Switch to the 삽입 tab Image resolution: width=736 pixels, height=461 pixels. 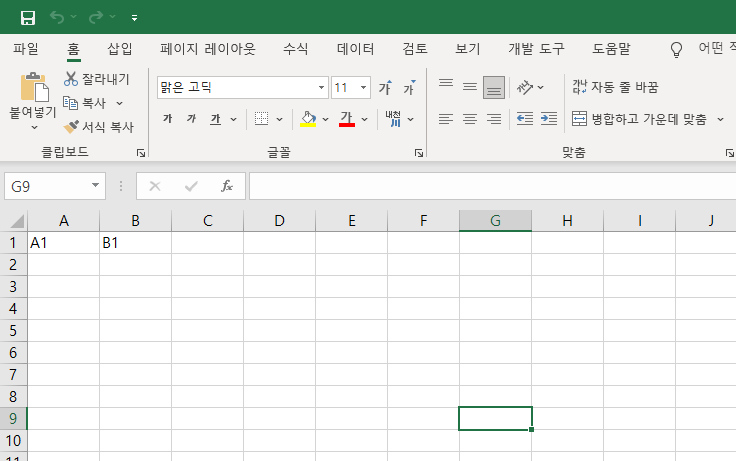point(120,49)
